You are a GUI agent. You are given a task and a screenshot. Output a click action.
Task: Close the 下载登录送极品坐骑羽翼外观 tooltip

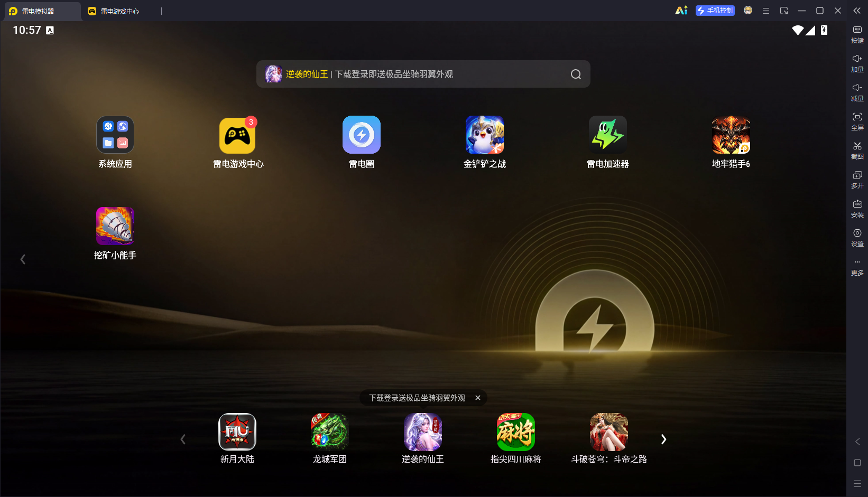(478, 398)
